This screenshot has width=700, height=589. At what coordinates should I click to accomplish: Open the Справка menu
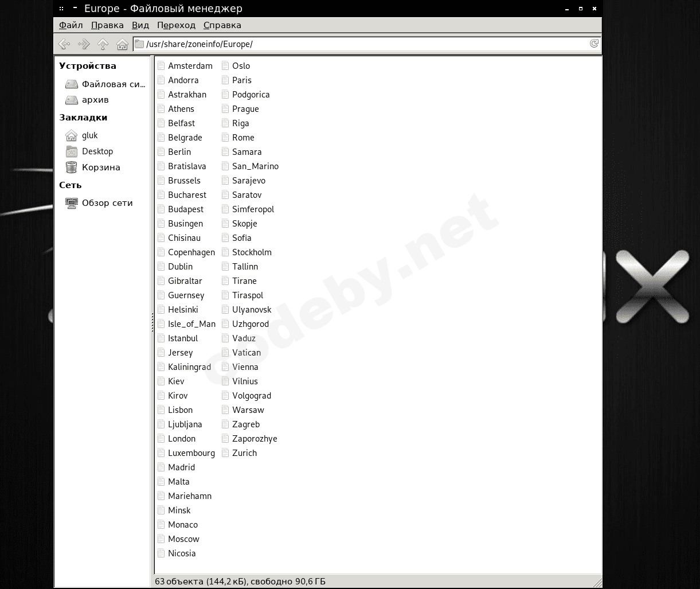[222, 25]
